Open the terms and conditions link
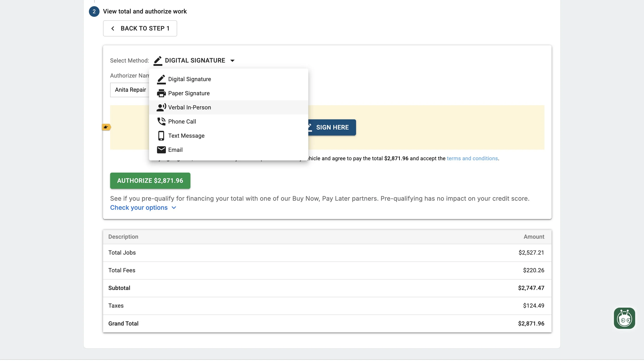Viewport: 644px width, 362px height. pos(472,158)
